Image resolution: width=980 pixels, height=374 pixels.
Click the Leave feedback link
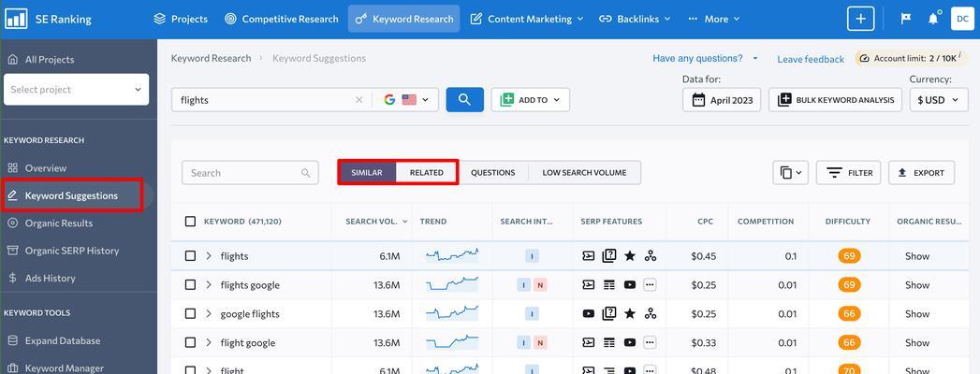(x=811, y=59)
